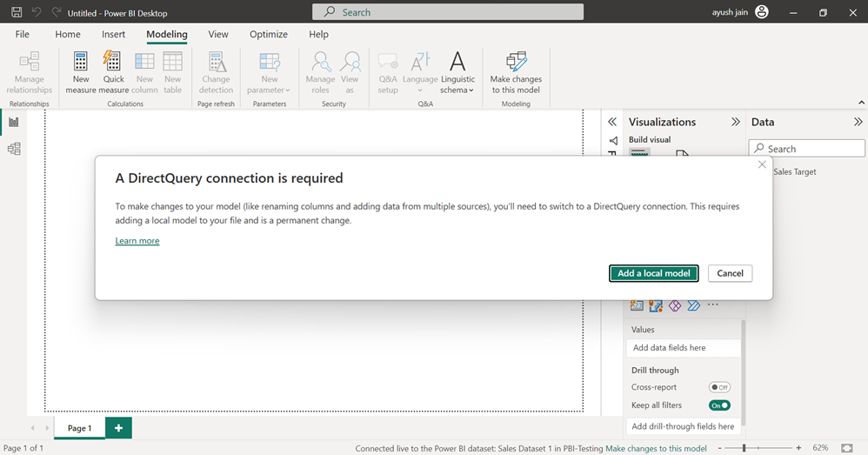
Task: Toggle Keep all filters switch
Action: click(x=719, y=405)
